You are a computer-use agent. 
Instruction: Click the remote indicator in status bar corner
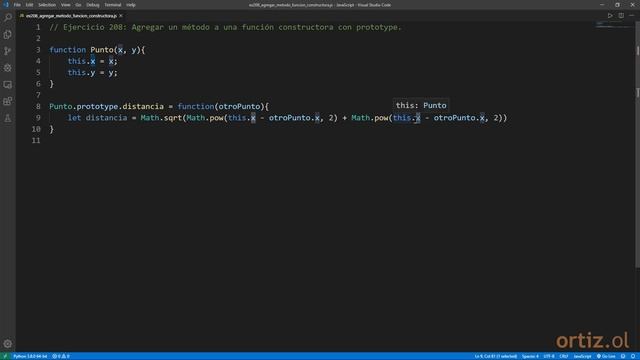click(x=5, y=356)
